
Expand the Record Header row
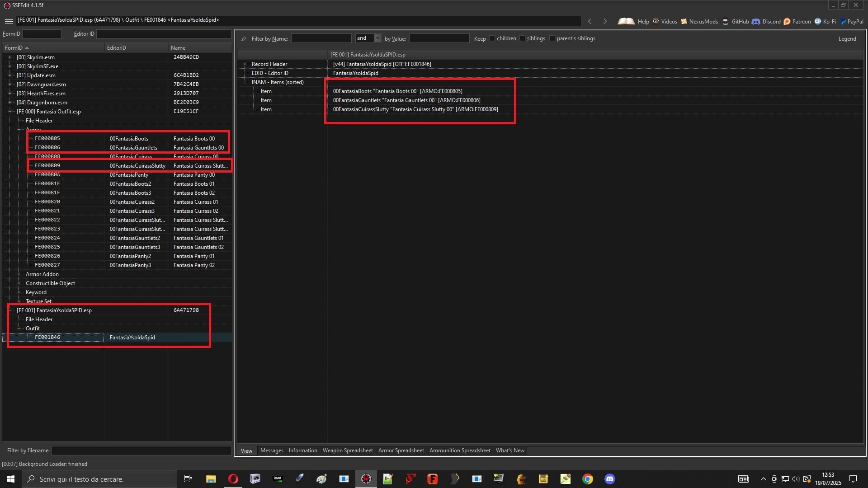point(245,64)
